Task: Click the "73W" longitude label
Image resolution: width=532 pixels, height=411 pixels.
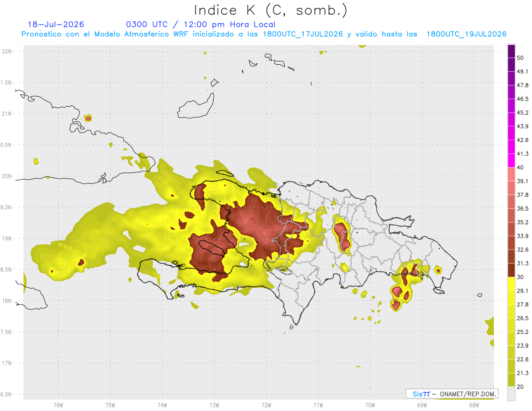Action: coord(214,405)
